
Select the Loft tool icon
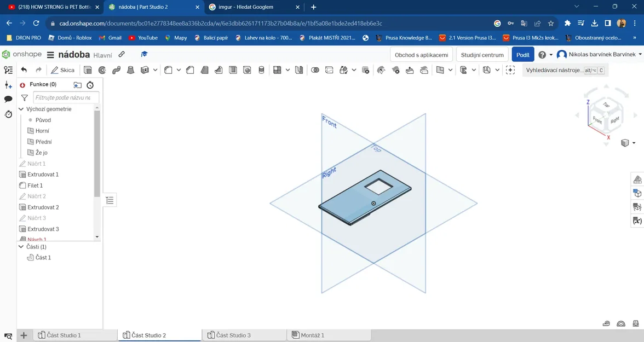pyautogui.click(x=130, y=70)
